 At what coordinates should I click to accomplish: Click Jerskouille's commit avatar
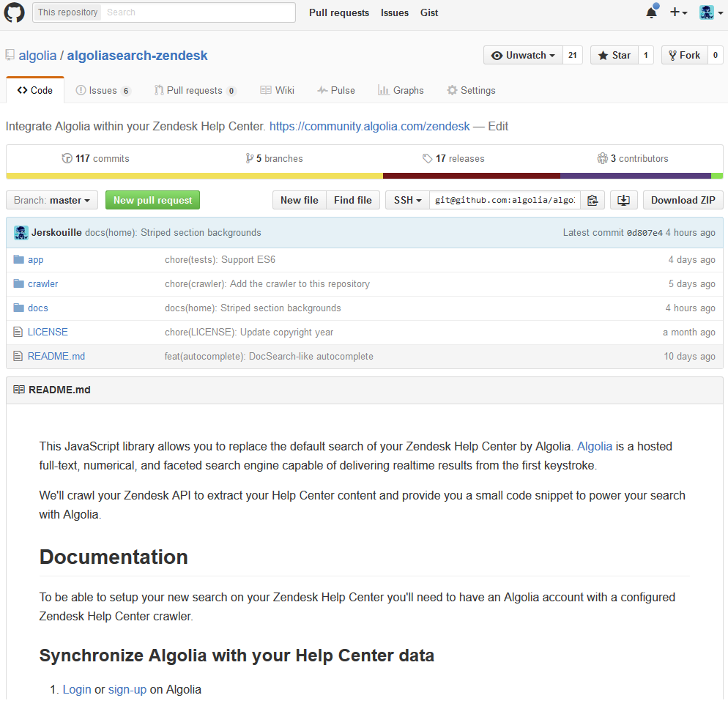click(x=21, y=232)
